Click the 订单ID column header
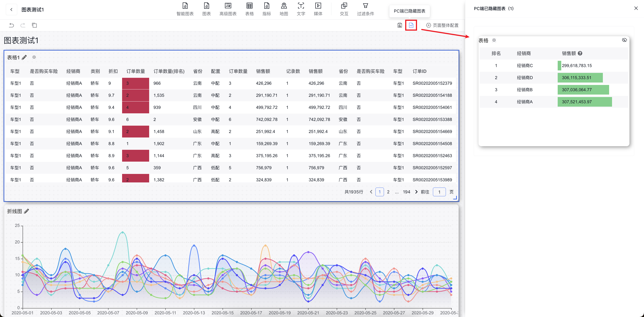The image size is (644, 317). pyautogui.click(x=419, y=71)
